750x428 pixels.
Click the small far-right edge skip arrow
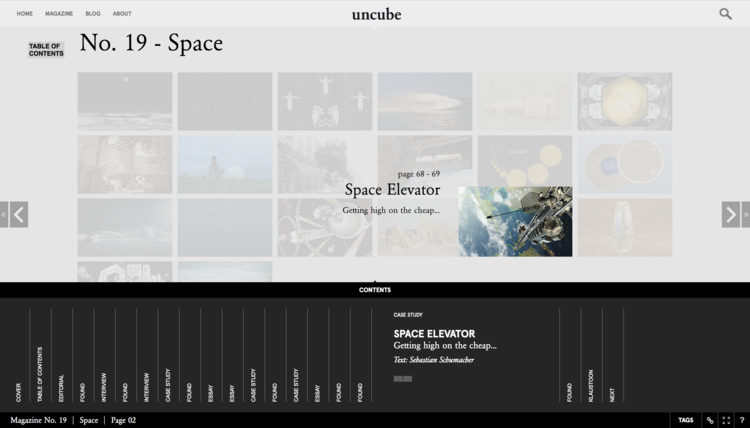pos(746,215)
